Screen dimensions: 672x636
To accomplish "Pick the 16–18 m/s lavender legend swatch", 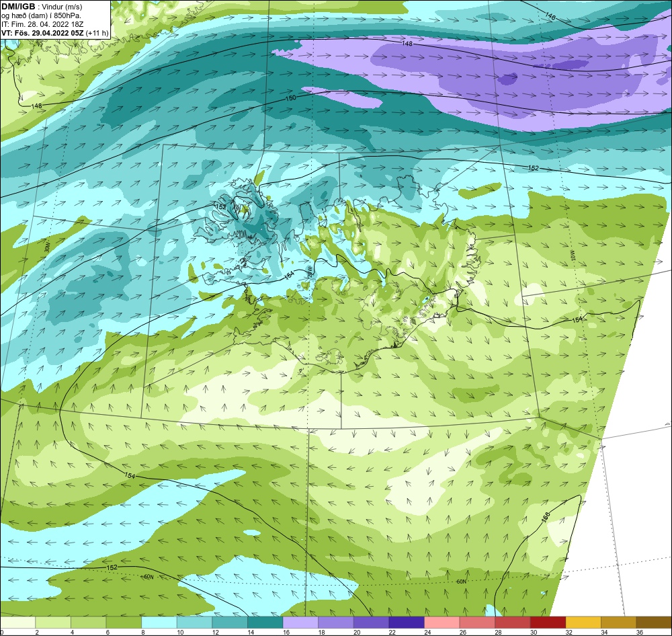I will 300,623.
